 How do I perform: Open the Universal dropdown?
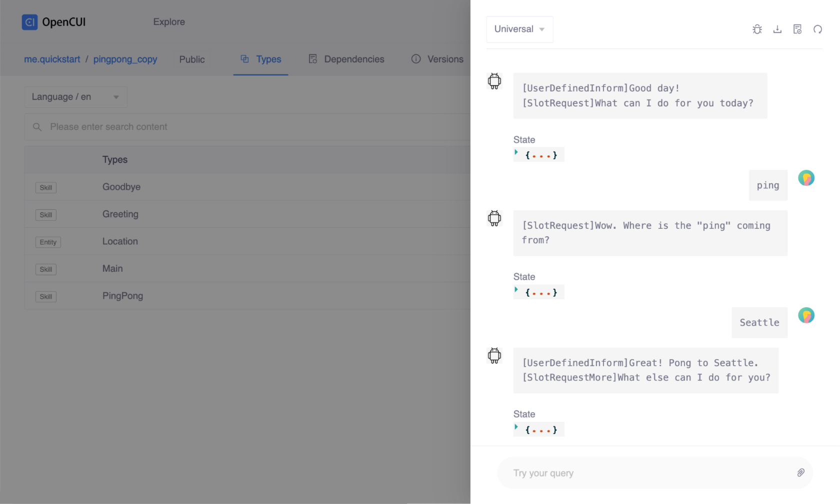pyautogui.click(x=519, y=29)
